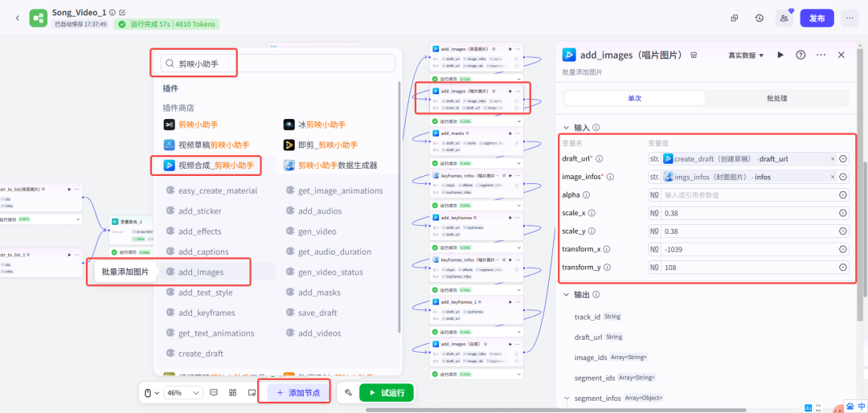This screenshot has height=413, width=868.
Task: Click the 剪映小助手 search field
Action: (x=278, y=63)
